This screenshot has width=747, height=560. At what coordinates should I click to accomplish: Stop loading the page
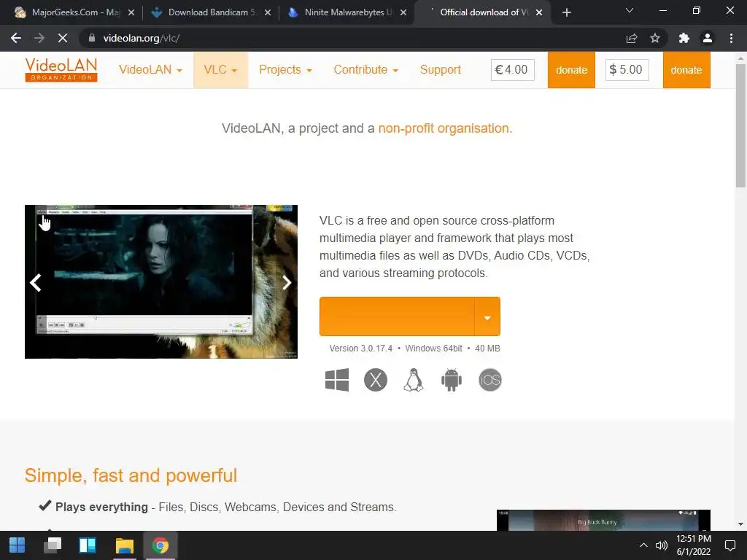click(63, 38)
